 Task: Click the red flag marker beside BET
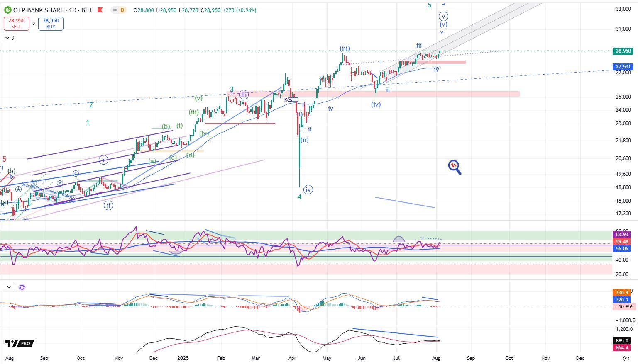pyautogui.click(x=100, y=10)
